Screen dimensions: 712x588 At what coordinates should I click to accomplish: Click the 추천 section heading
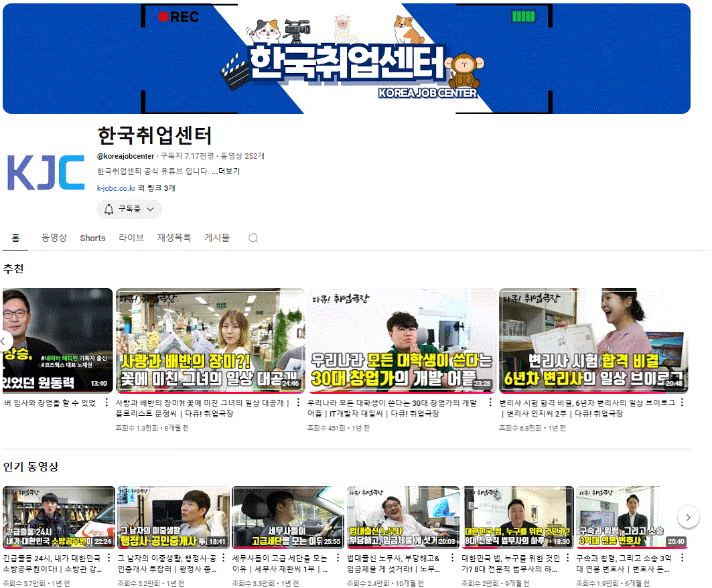13,269
